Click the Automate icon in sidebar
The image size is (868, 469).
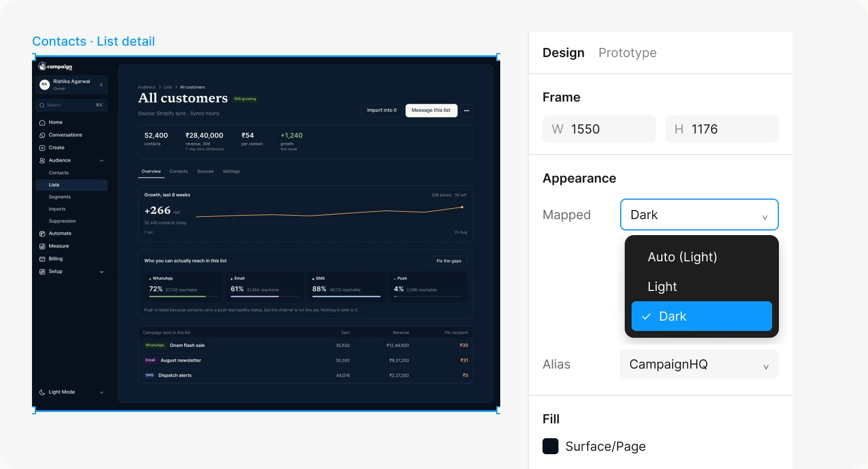[x=42, y=233]
